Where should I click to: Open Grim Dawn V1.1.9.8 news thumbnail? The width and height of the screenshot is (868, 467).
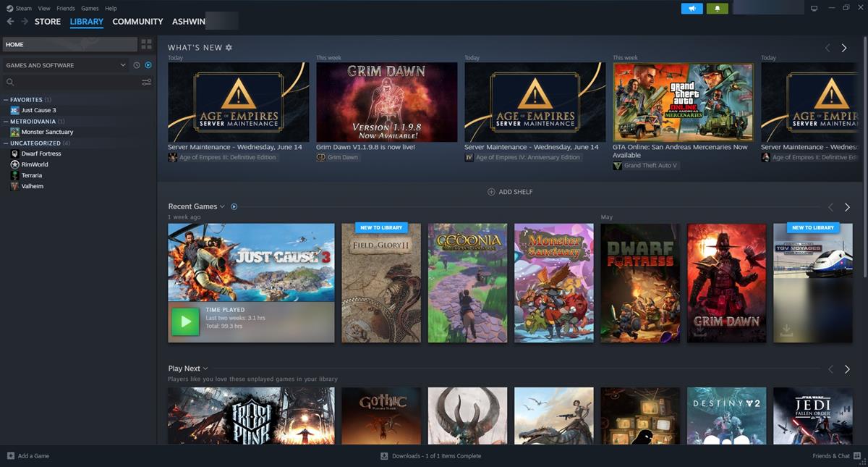pyautogui.click(x=386, y=102)
